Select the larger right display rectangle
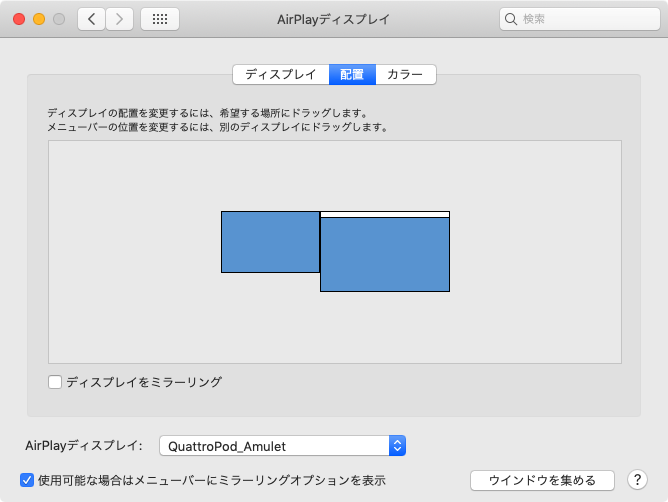 pyautogui.click(x=385, y=254)
